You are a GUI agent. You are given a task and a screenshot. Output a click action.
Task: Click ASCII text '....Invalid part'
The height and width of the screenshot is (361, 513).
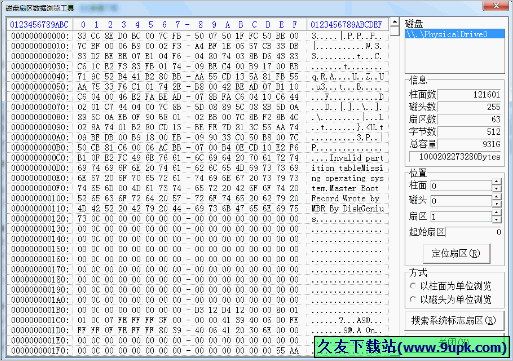click(x=347, y=158)
